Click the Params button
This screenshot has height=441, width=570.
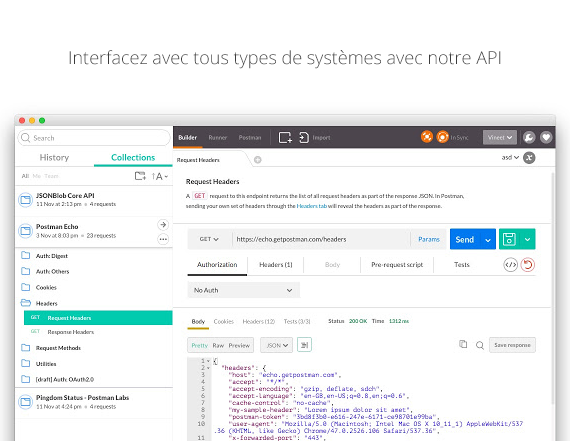[x=429, y=239]
